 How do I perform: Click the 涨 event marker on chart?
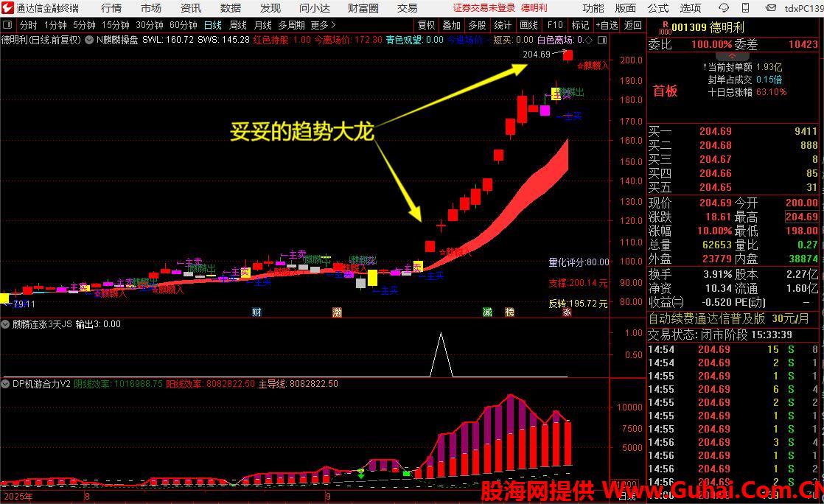pos(567,312)
